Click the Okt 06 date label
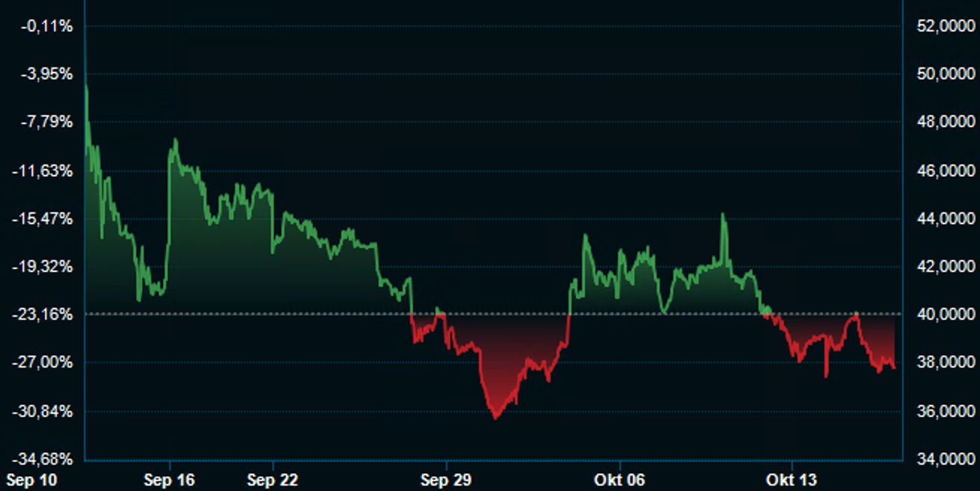This screenshot has width=980, height=491. [619, 479]
